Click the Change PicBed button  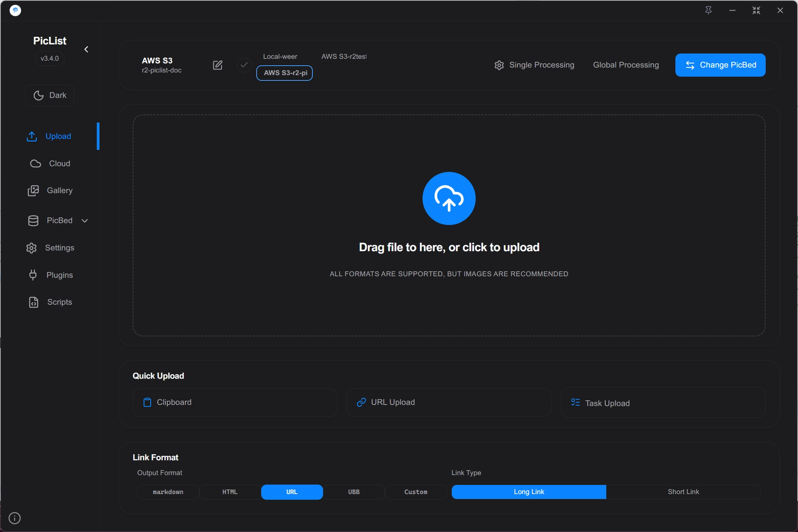click(x=720, y=65)
